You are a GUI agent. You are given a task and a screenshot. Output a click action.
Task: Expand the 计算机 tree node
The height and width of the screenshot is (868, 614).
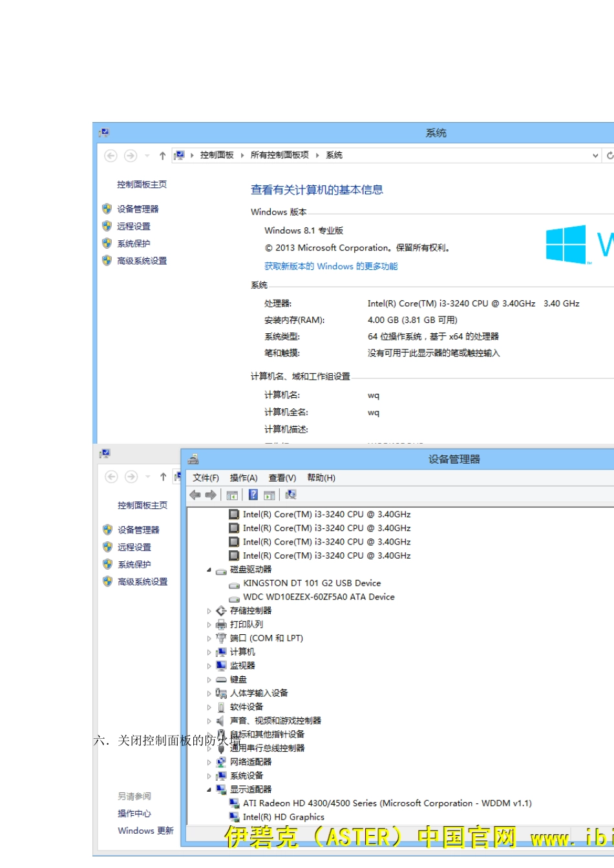(x=209, y=652)
